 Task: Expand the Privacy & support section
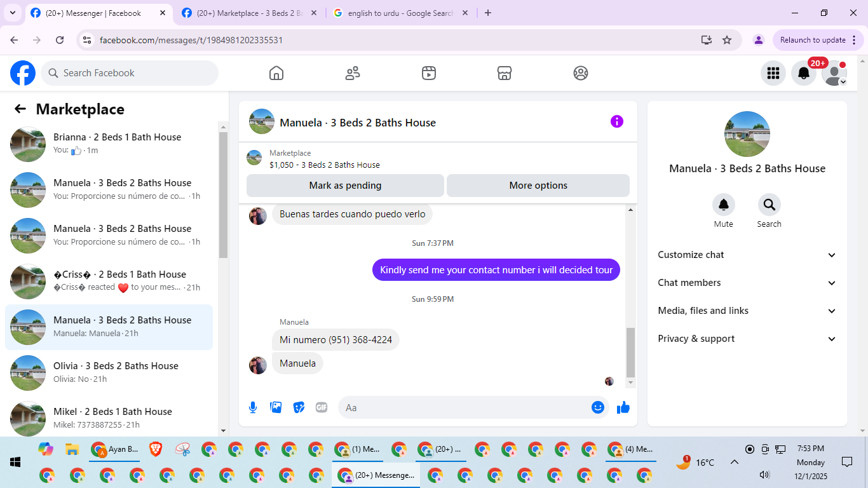coord(747,339)
